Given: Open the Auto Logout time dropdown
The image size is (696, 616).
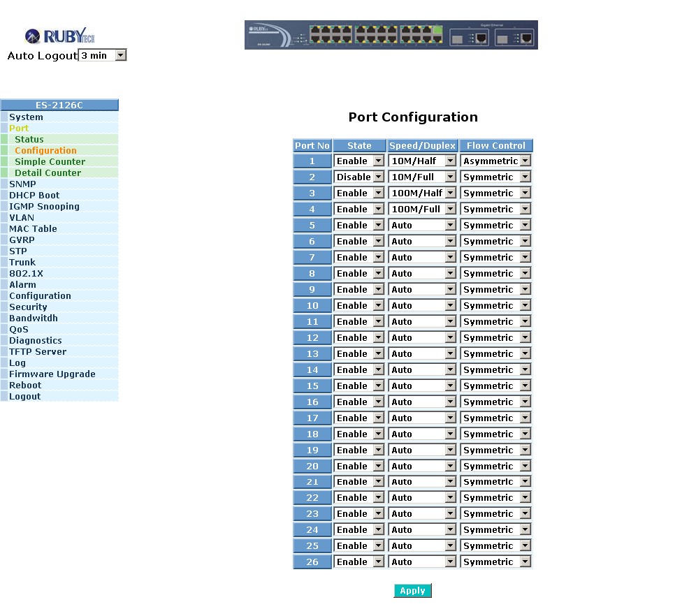Looking at the screenshot, I should pyautogui.click(x=103, y=55).
